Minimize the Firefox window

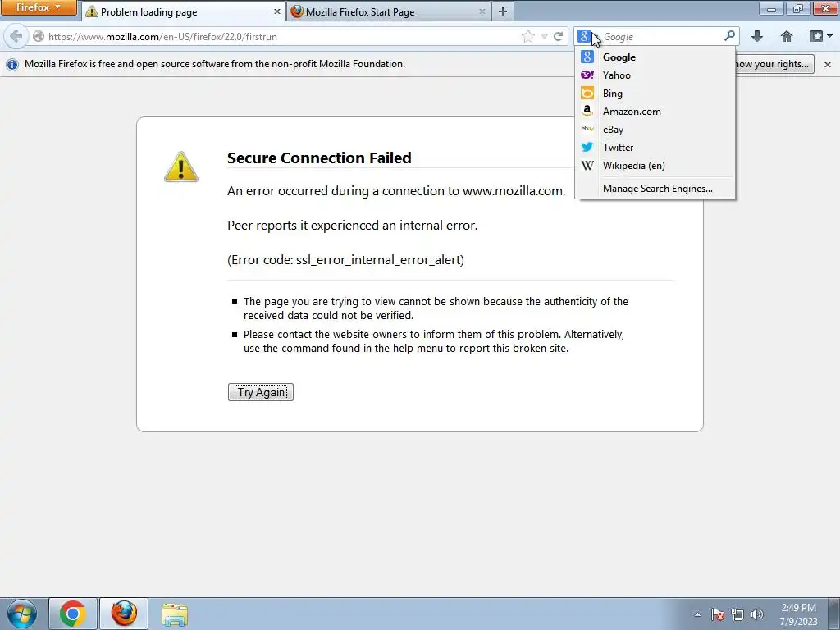click(x=771, y=8)
